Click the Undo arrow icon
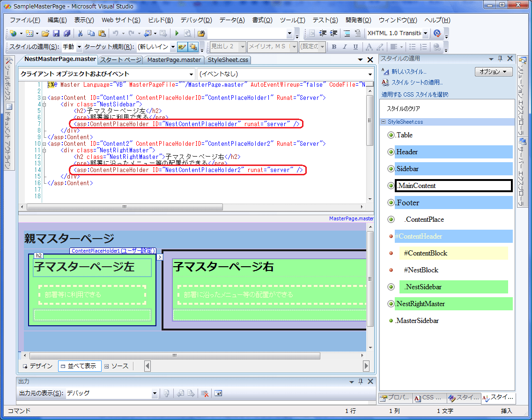The height and width of the screenshot is (420, 532). pyautogui.click(x=116, y=33)
